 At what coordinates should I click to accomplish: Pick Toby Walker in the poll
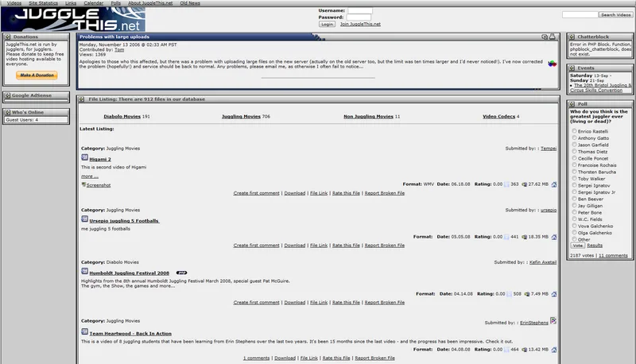point(574,178)
